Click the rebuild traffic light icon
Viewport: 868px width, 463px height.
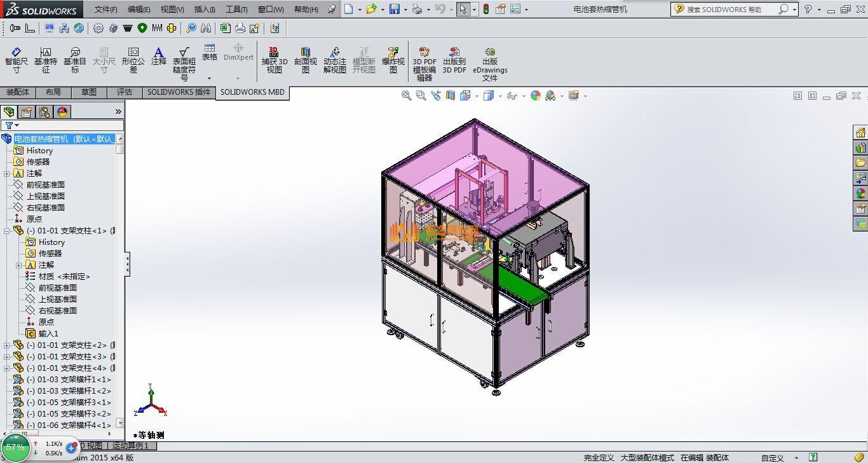click(485, 9)
